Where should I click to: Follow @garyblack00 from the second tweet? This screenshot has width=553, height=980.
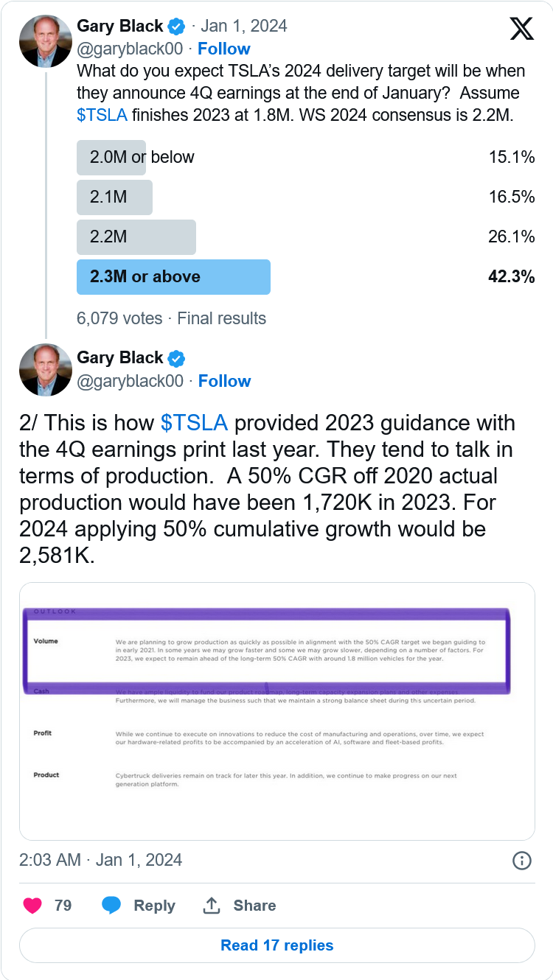click(x=224, y=381)
